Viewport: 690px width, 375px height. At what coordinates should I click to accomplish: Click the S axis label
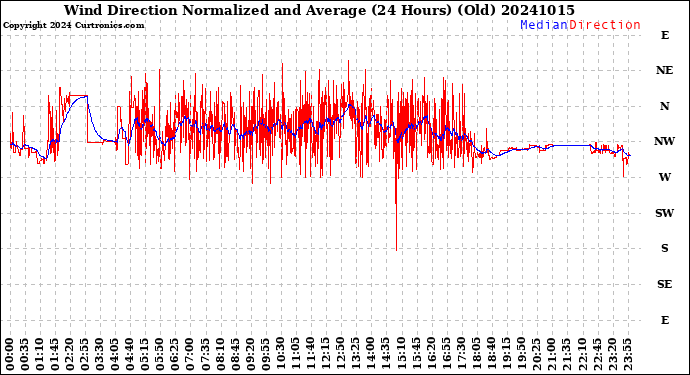point(664,248)
